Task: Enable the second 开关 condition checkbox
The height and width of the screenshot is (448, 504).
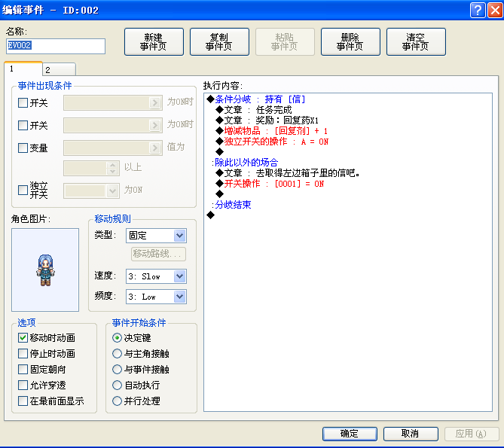Action: [x=23, y=125]
